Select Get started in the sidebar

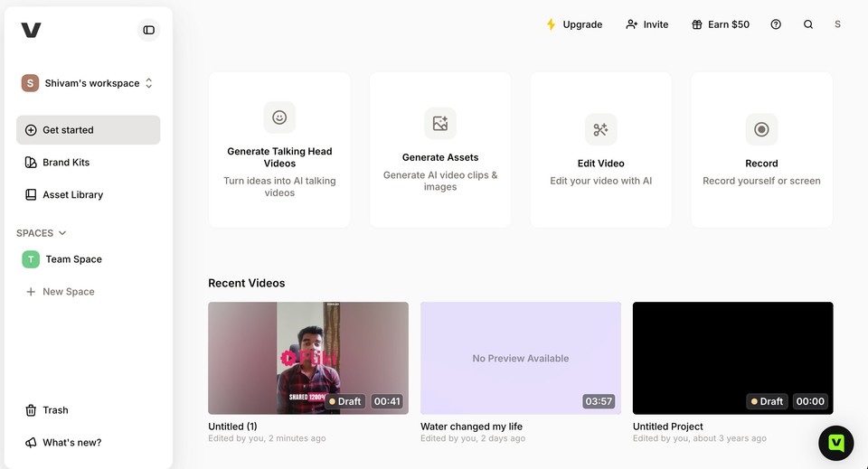[x=88, y=130]
